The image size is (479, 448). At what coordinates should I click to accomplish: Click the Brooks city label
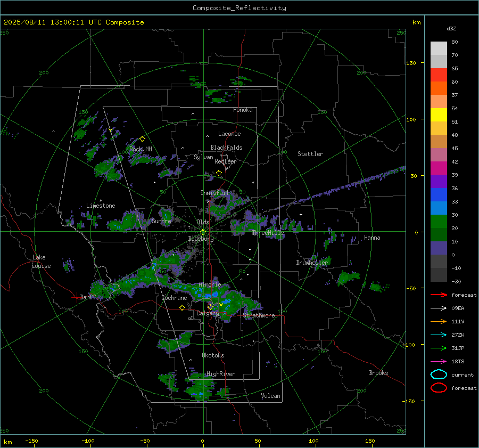point(378,373)
